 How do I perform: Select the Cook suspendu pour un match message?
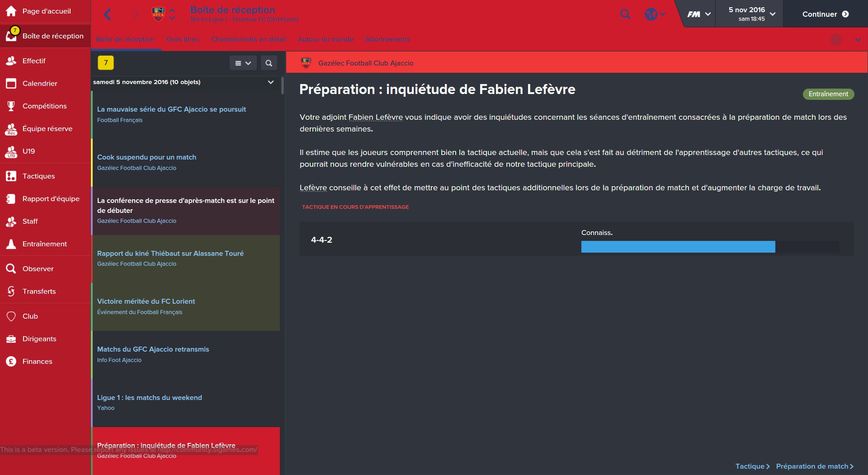186,162
